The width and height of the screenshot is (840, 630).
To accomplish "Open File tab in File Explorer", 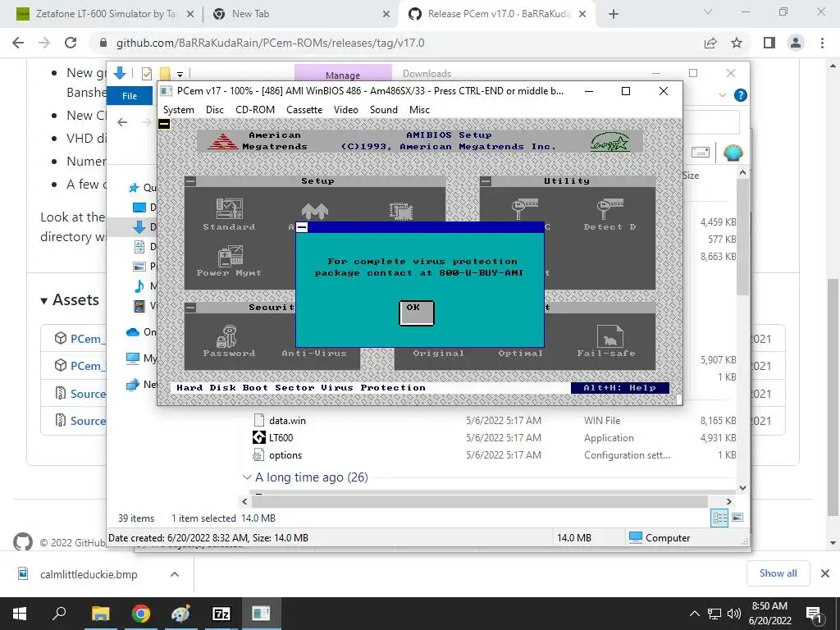I will pyautogui.click(x=130, y=96).
